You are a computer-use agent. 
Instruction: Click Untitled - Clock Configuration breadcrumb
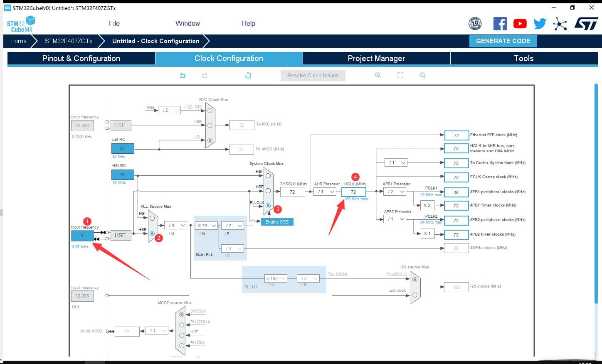(156, 41)
